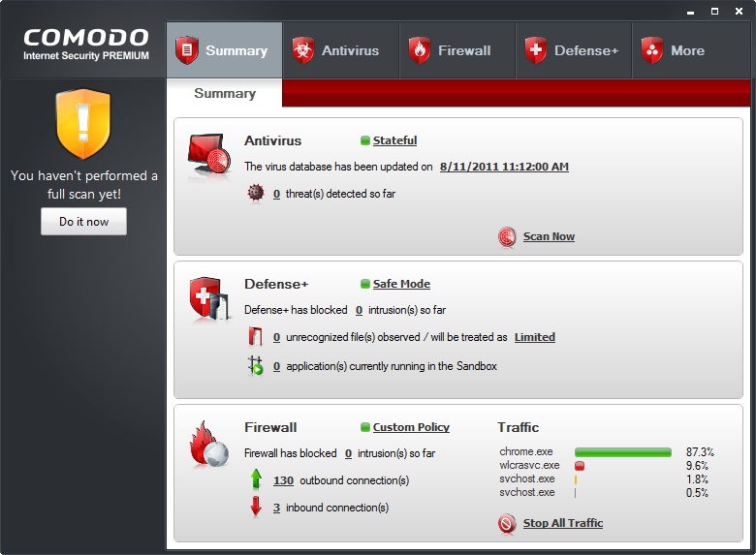The height and width of the screenshot is (555, 756).
Task: Click the green indicator beside Safe Mode
Action: coord(365,284)
